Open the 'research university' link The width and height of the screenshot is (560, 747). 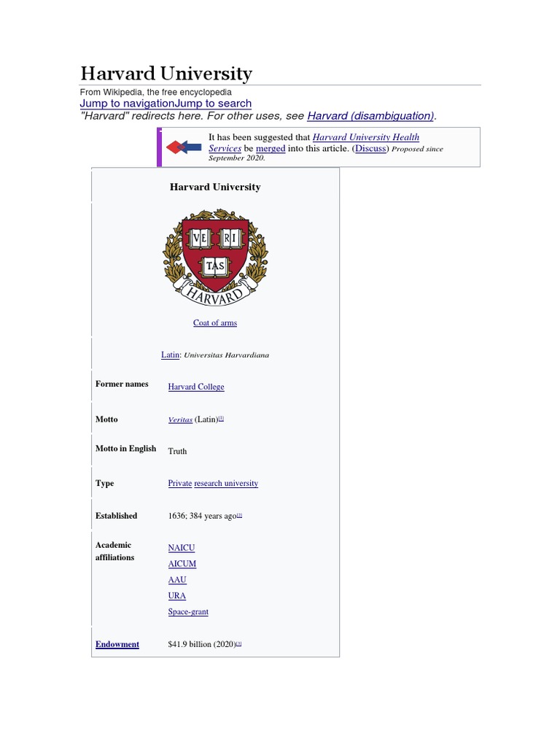(226, 483)
